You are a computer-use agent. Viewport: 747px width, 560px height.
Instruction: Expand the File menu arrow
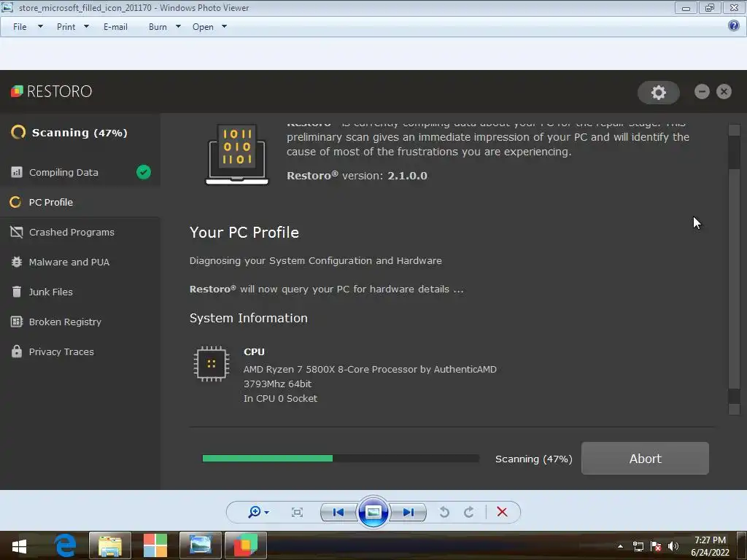(41, 27)
